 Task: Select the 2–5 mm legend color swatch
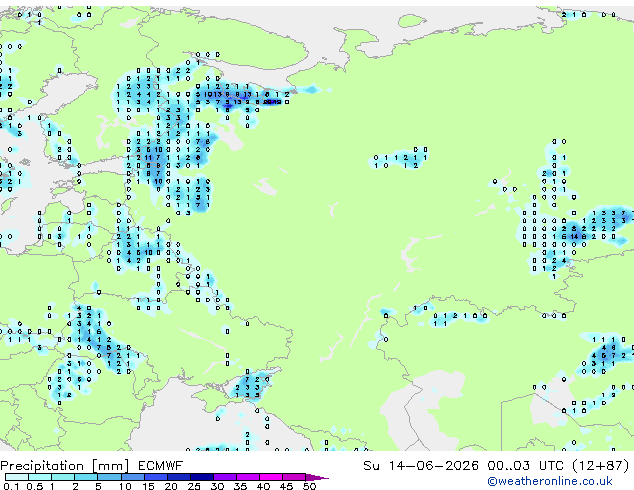[x=86, y=477]
